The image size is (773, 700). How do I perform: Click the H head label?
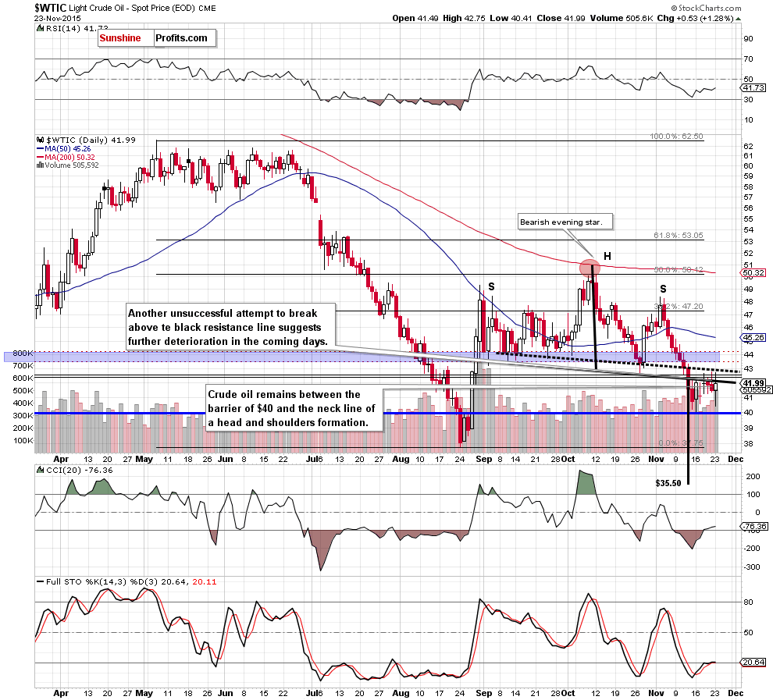click(607, 256)
